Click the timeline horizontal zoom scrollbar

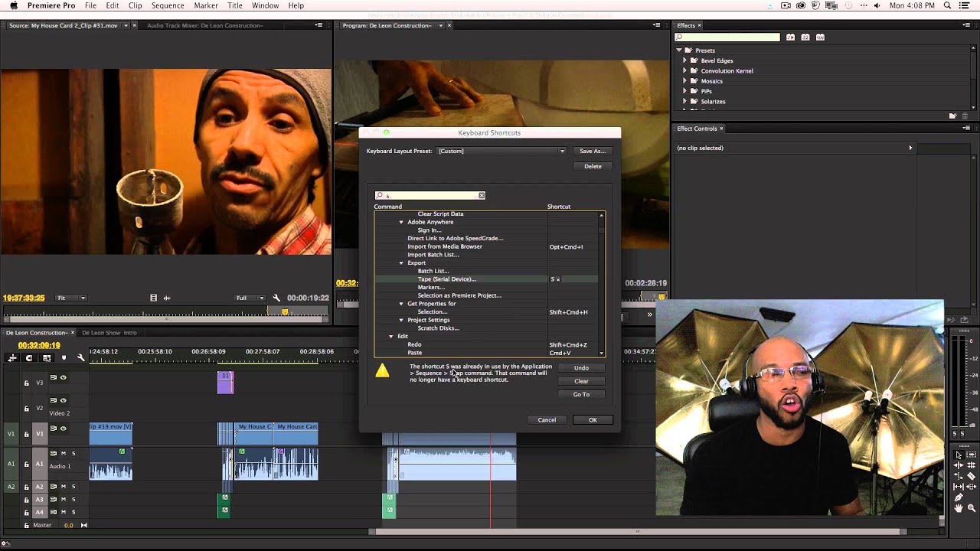(638, 531)
